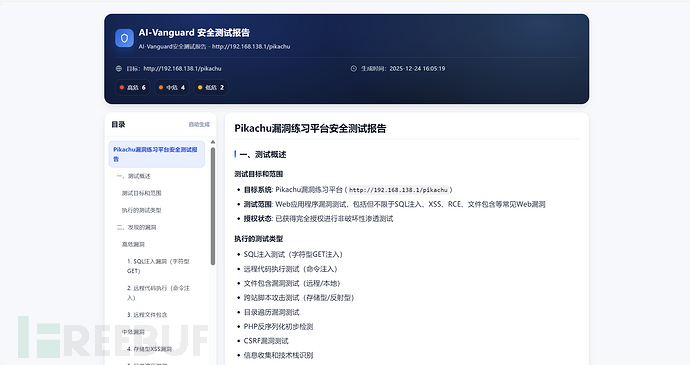
Task: Click the orange 中危 4 severity badge
Action: pyautogui.click(x=172, y=88)
